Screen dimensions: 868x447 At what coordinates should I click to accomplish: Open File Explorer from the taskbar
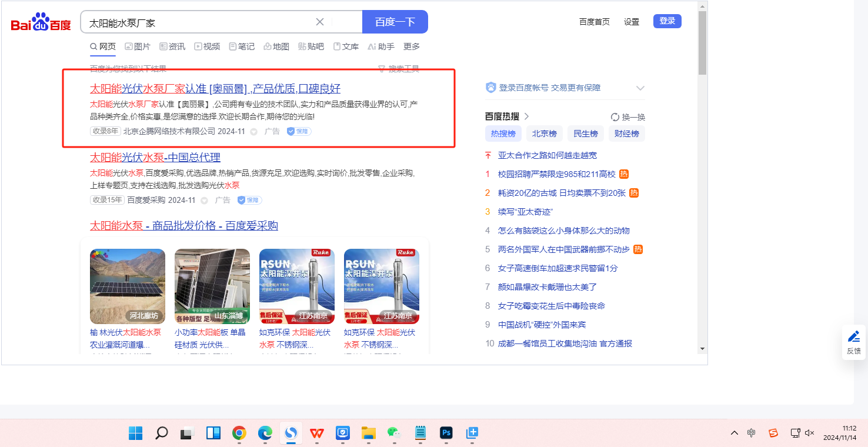pyautogui.click(x=369, y=433)
